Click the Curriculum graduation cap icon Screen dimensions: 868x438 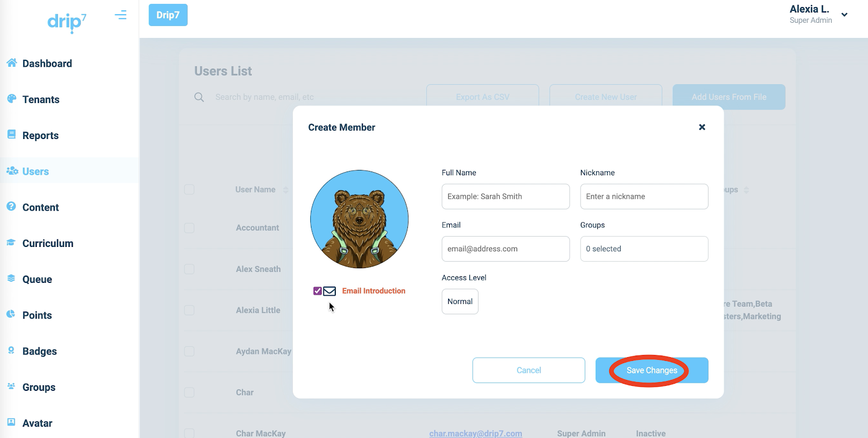tap(11, 243)
